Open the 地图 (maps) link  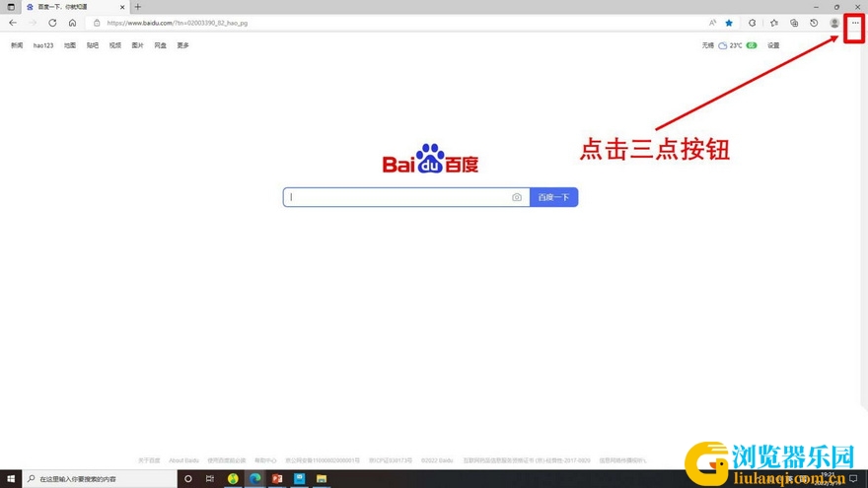(70, 45)
